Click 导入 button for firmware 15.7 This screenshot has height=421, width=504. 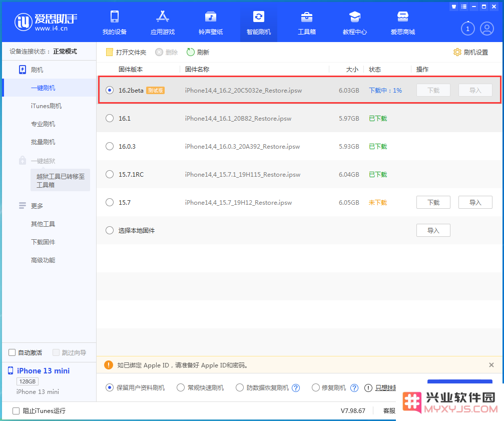tap(475, 202)
